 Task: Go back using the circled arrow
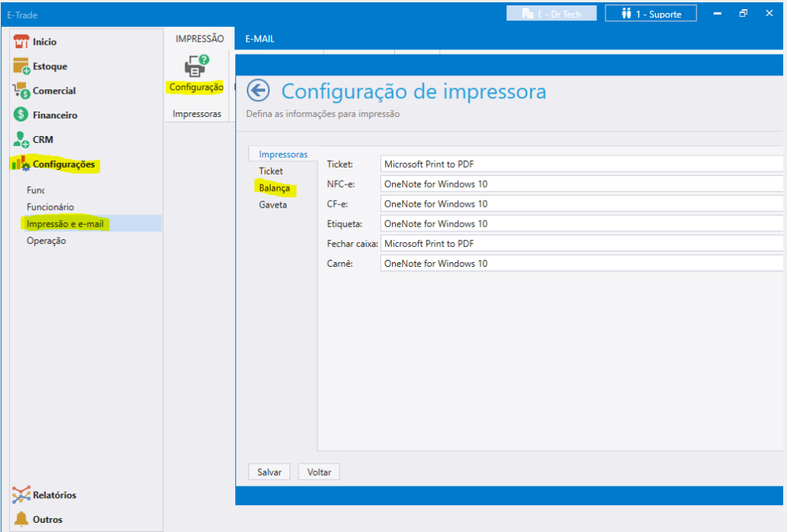point(257,91)
